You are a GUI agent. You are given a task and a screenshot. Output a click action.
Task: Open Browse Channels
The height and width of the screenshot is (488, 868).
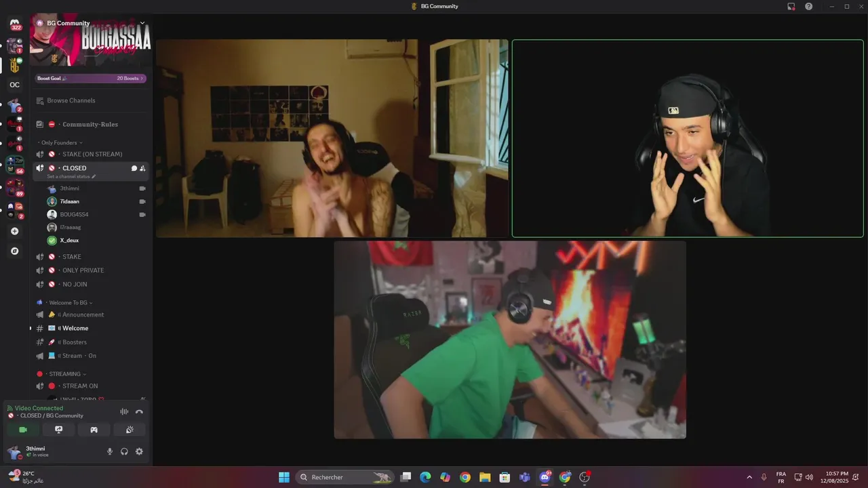[91, 100]
